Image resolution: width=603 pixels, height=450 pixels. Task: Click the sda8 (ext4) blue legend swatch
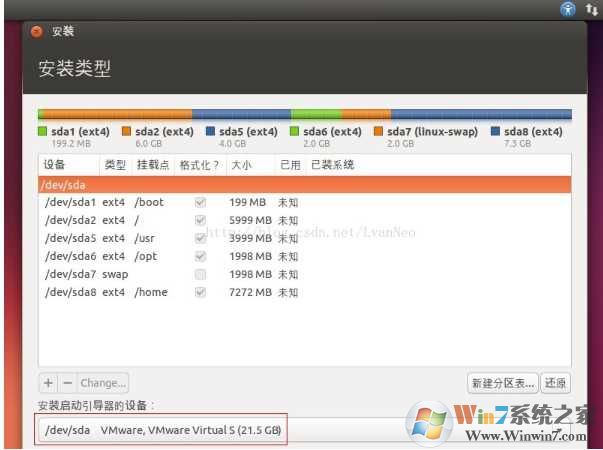click(x=496, y=132)
